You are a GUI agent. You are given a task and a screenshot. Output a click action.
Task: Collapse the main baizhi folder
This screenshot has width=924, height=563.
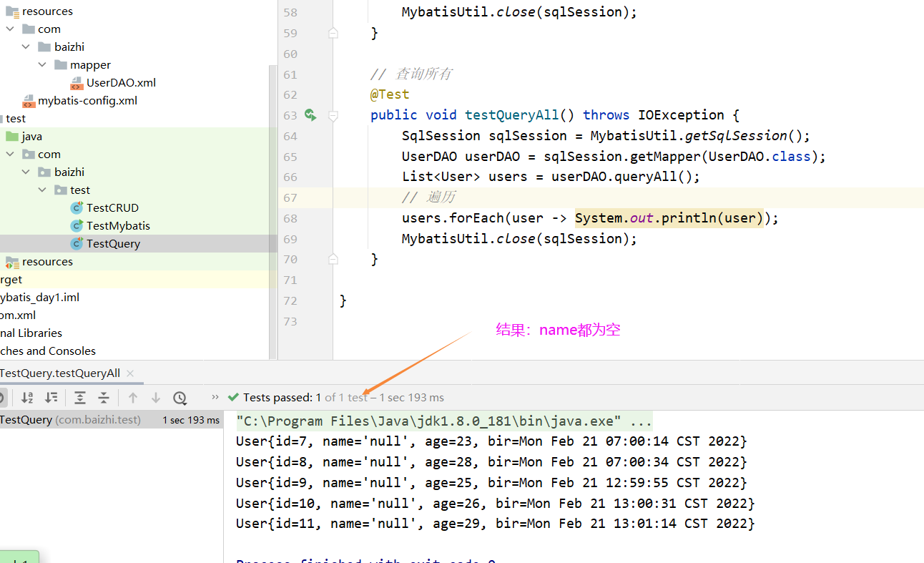pyautogui.click(x=26, y=46)
